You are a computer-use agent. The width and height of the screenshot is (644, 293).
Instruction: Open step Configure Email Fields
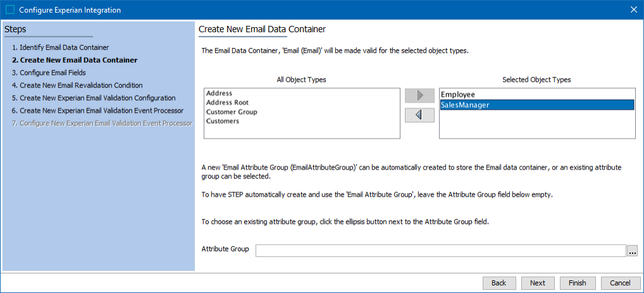49,73
